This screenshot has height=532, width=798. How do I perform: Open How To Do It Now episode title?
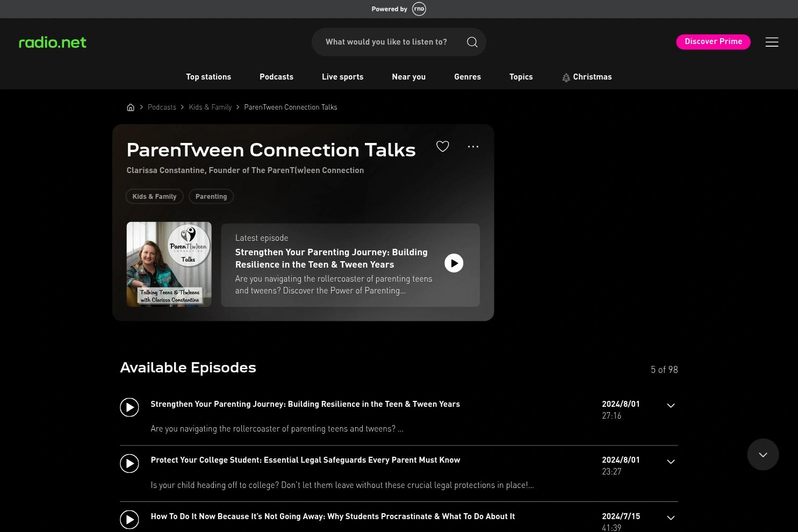pos(333,516)
